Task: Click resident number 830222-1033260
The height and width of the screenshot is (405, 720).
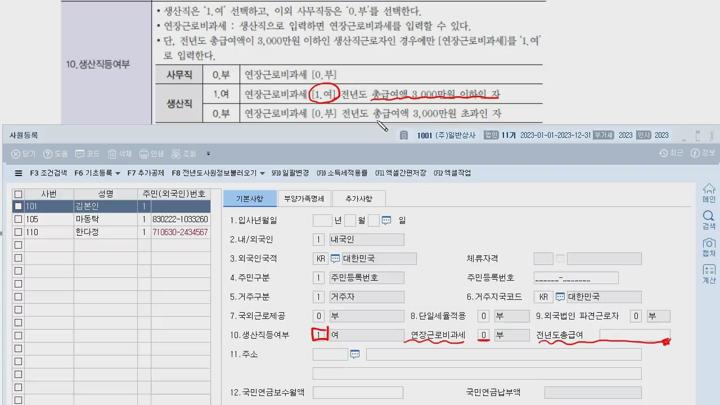Action: [x=180, y=219]
